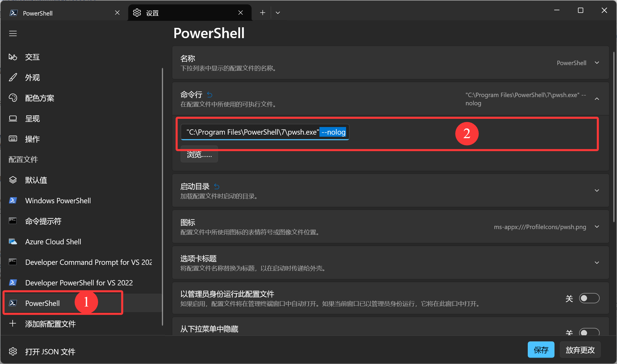Click the 操作 keyboard icon
The width and height of the screenshot is (617, 364).
point(13,139)
